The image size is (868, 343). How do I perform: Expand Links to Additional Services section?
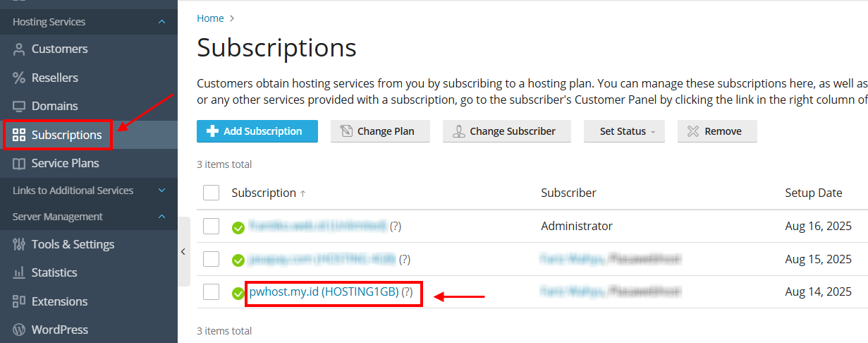pos(162,191)
